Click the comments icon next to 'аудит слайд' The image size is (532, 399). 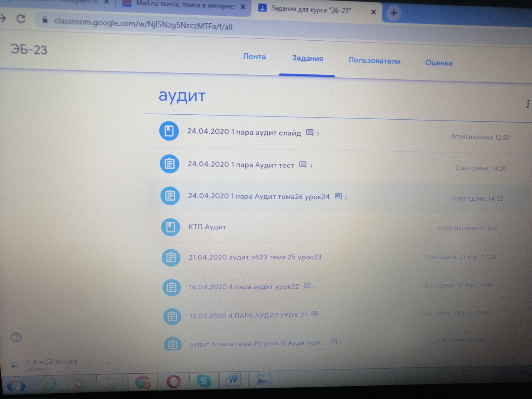tap(310, 133)
